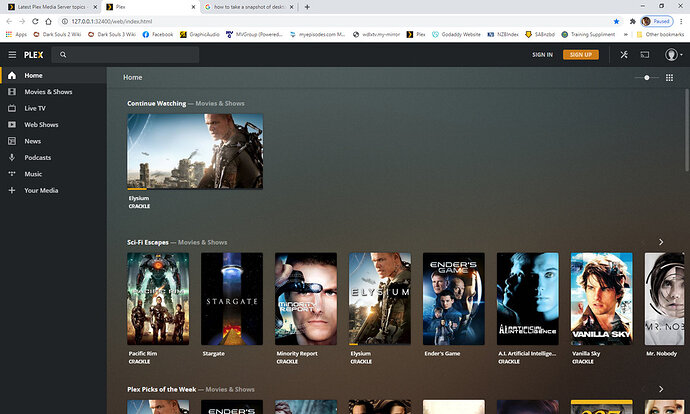Click the search magnifier icon
Image resolution: width=690 pixels, height=414 pixels.
[x=63, y=55]
